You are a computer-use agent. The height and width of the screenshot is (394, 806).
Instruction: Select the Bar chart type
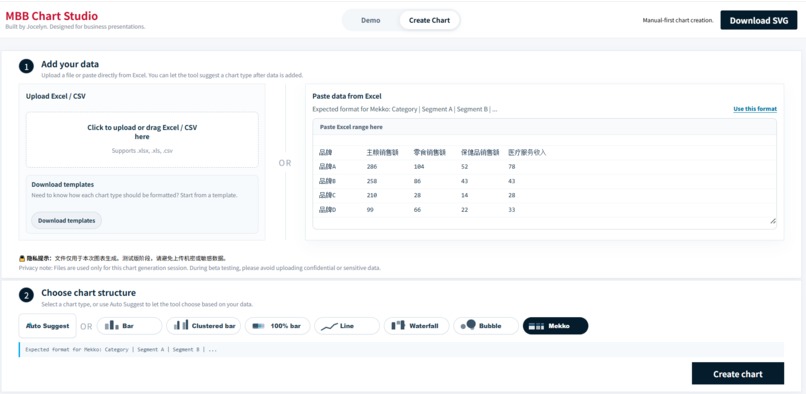click(130, 326)
